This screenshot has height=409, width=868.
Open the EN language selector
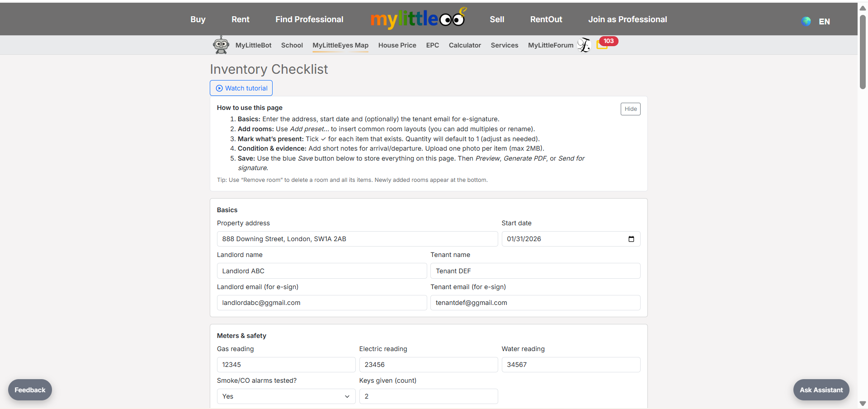tap(824, 21)
